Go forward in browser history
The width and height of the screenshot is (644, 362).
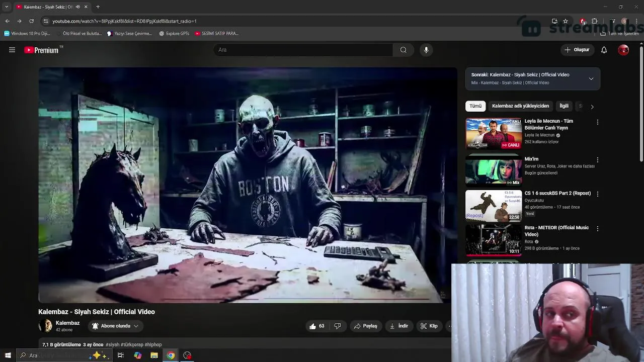(x=19, y=21)
